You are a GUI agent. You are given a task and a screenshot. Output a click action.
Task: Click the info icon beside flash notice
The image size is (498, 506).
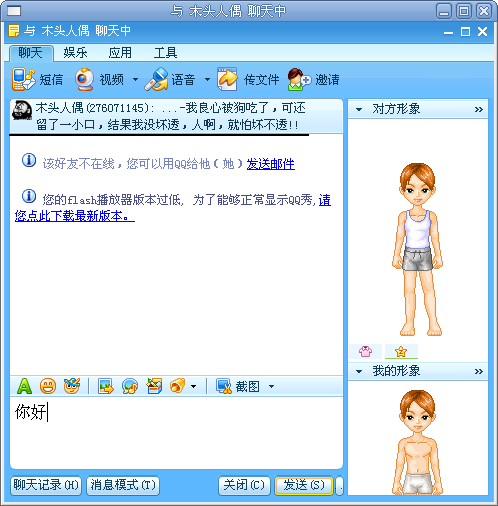[x=29, y=196]
